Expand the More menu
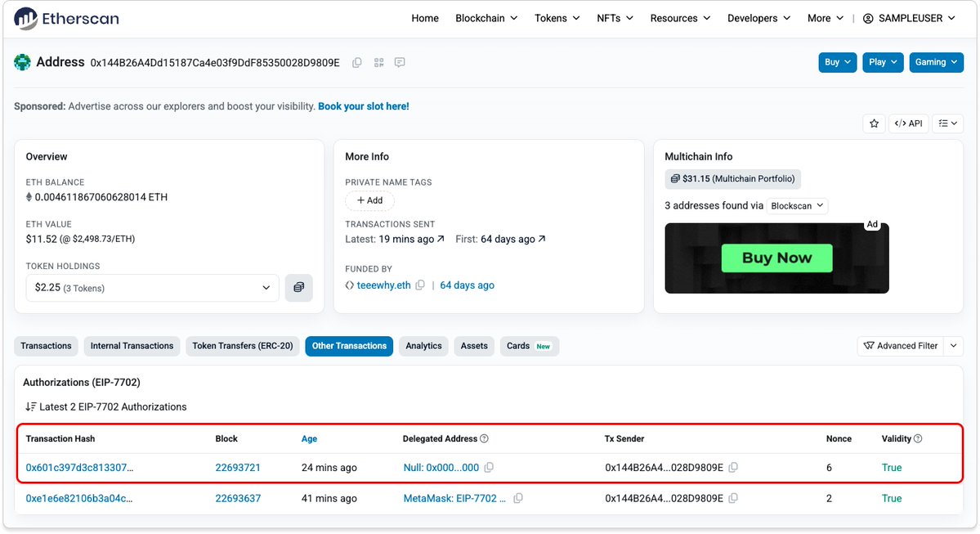The image size is (980, 534). tap(826, 18)
